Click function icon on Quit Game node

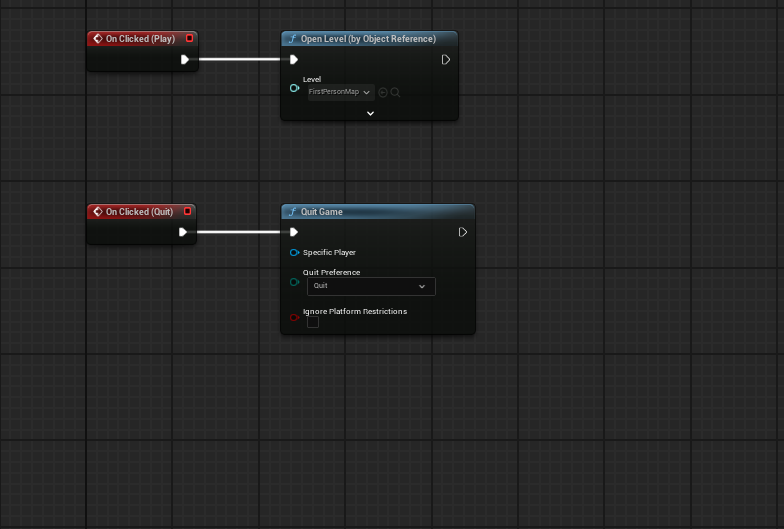point(292,212)
